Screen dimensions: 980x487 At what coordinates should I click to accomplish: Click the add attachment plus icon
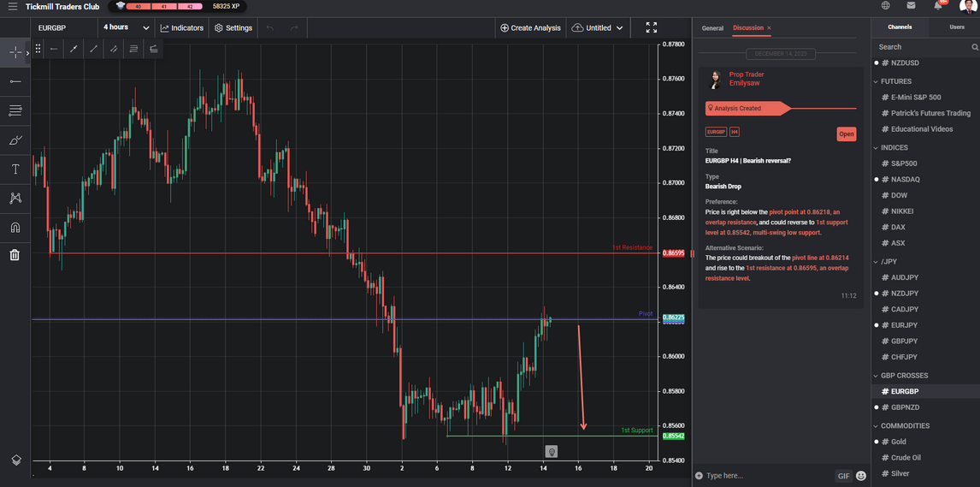pos(699,476)
